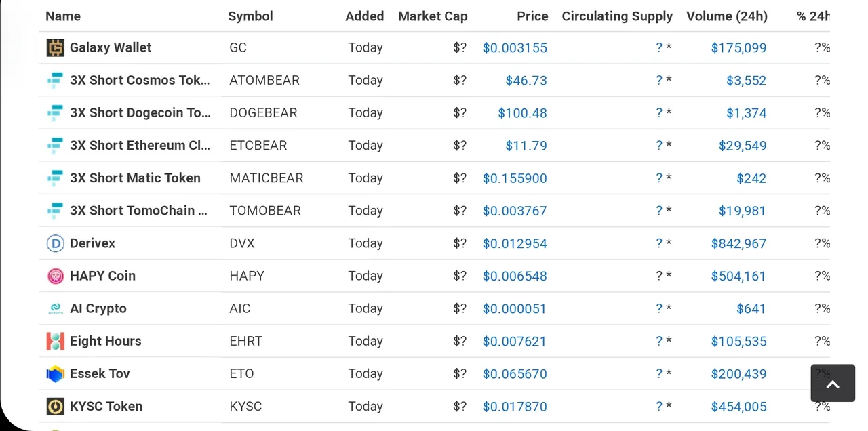Image resolution: width=868 pixels, height=431 pixels.
Task: Click AI Crypto volume $641
Action: pos(751,309)
